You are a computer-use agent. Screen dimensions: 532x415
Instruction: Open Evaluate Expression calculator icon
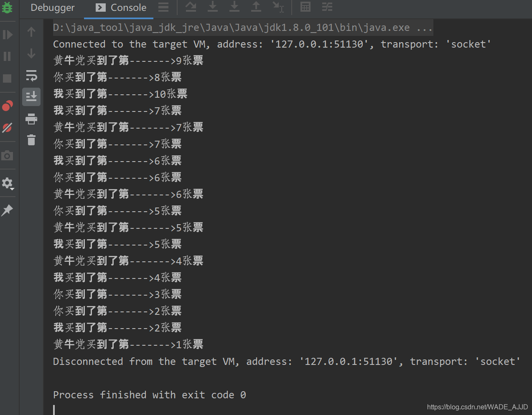click(x=305, y=7)
